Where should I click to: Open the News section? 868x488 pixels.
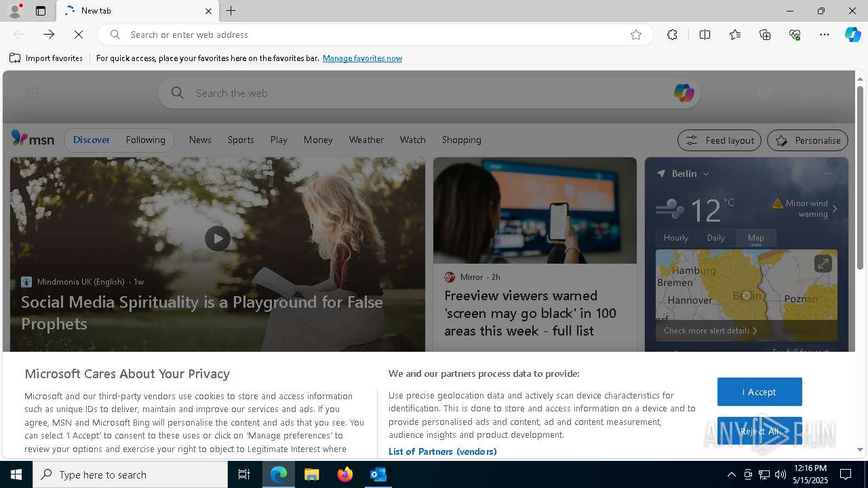(200, 140)
